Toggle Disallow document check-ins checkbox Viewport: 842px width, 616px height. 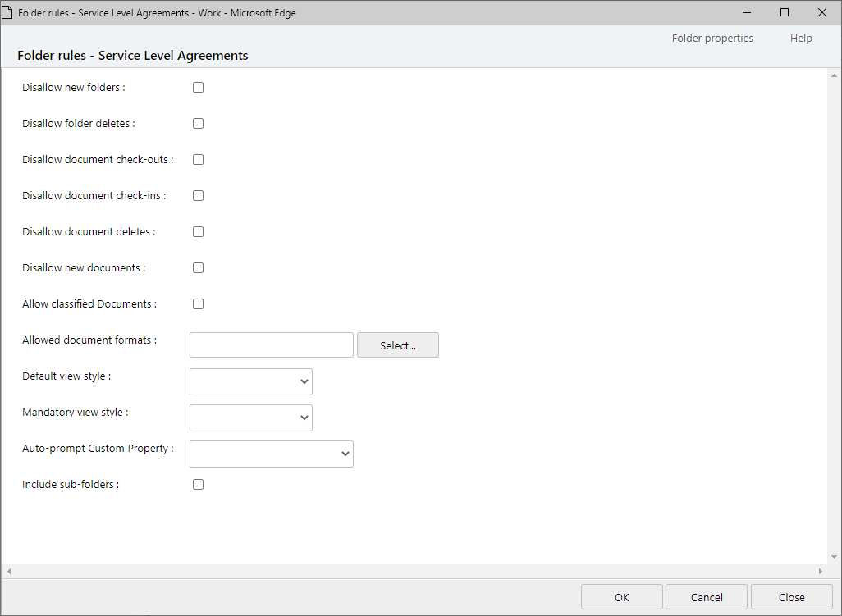198,196
